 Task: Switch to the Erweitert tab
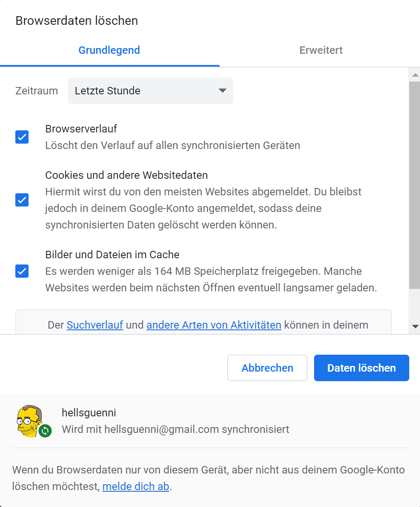point(321,50)
